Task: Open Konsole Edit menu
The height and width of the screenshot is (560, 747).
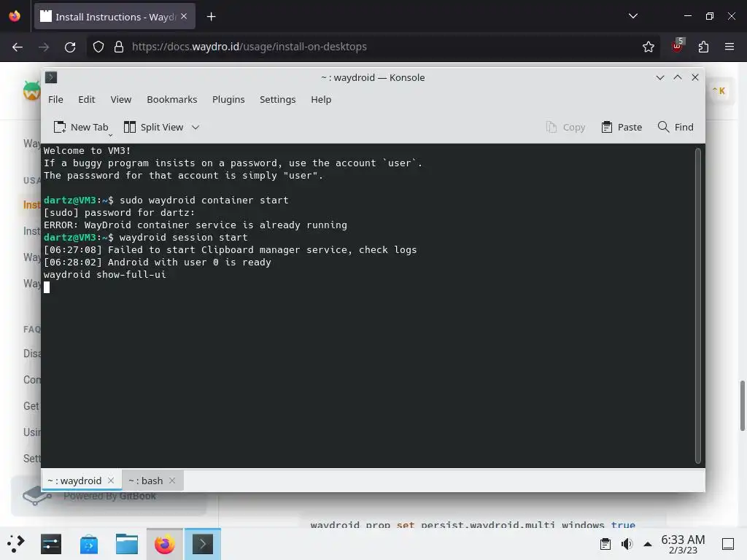Action: point(87,99)
